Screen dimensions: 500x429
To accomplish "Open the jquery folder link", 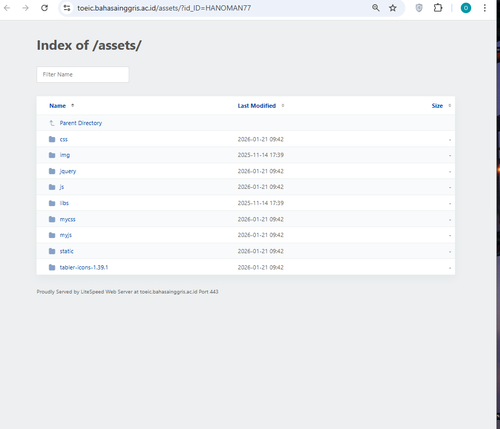I will click(x=68, y=171).
